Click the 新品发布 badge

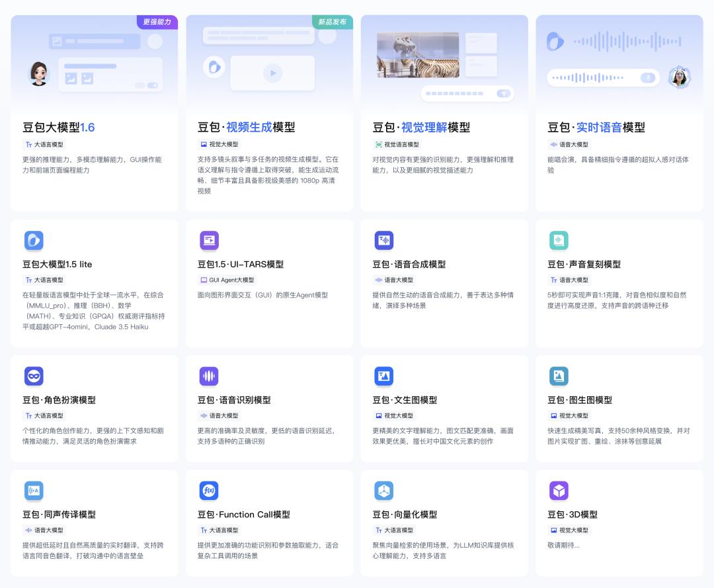[x=333, y=22]
